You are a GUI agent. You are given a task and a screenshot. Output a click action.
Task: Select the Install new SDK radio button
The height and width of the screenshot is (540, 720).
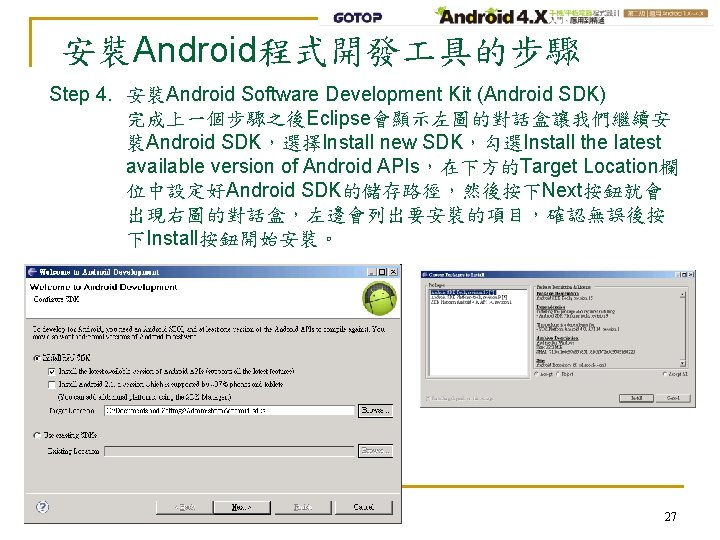tap(37, 358)
